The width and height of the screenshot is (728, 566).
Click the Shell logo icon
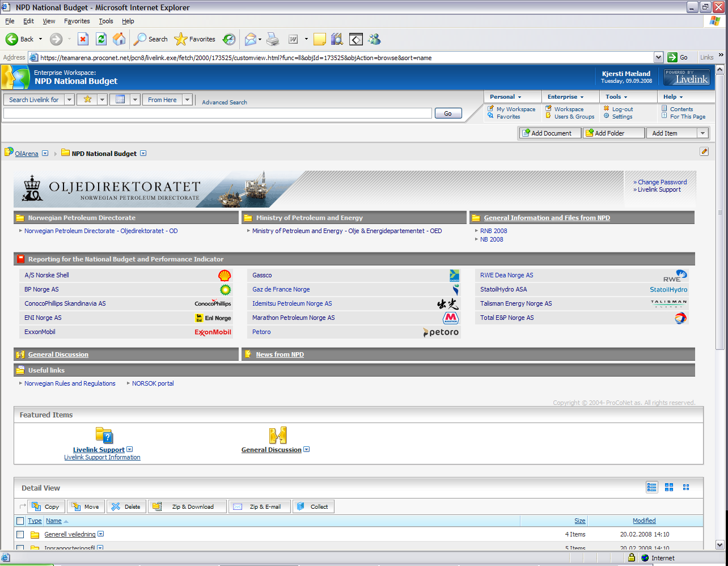(225, 276)
